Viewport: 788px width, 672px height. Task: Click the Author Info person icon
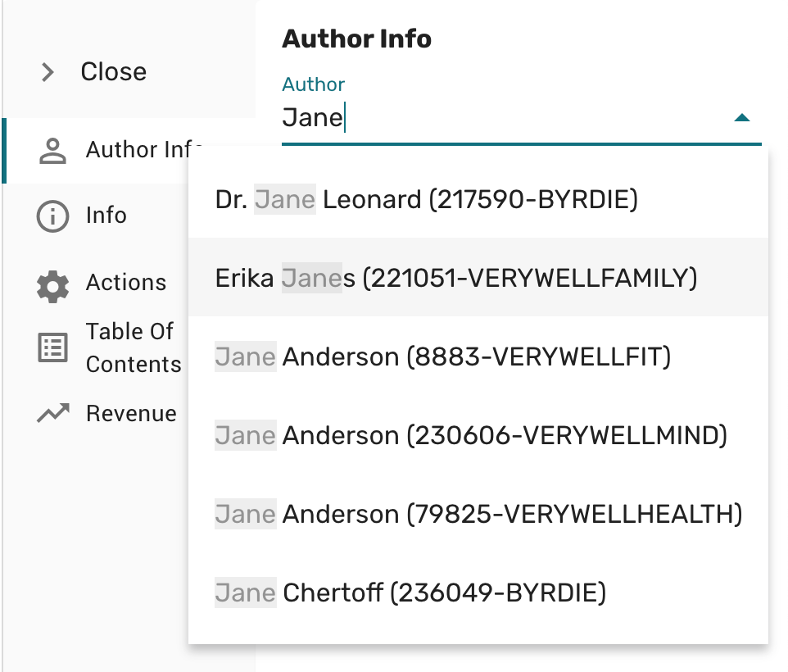(x=53, y=151)
